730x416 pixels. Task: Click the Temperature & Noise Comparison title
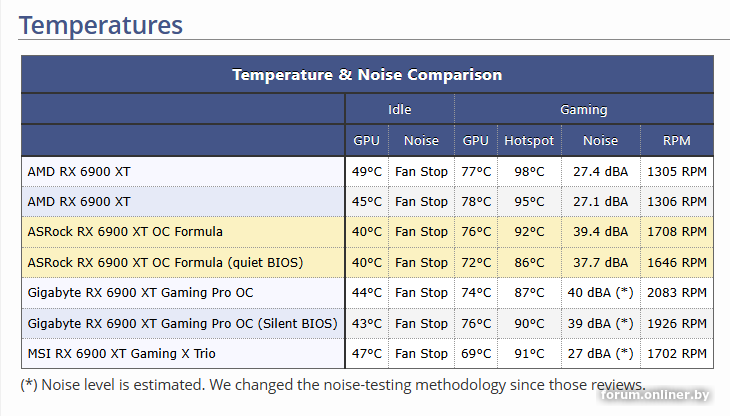click(x=367, y=75)
